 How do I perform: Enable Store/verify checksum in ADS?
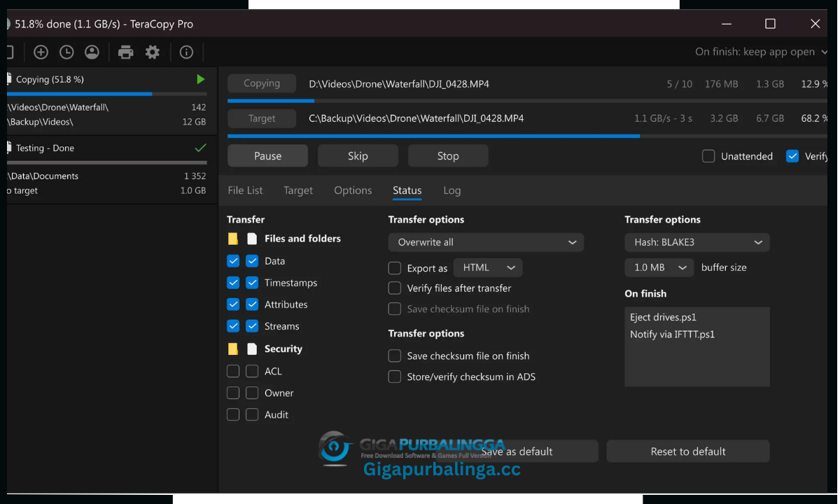coord(395,377)
